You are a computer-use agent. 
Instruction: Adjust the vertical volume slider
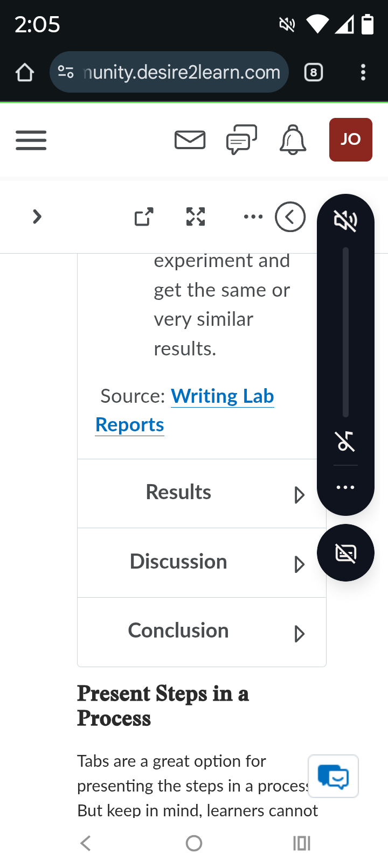[x=345, y=332]
